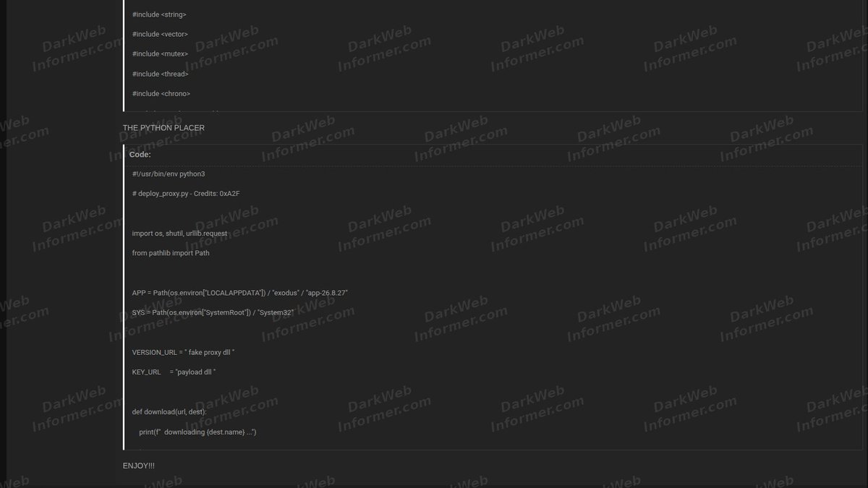Click the 'from pathlib import Path' line
868x488 pixels.
click(171, 253)
